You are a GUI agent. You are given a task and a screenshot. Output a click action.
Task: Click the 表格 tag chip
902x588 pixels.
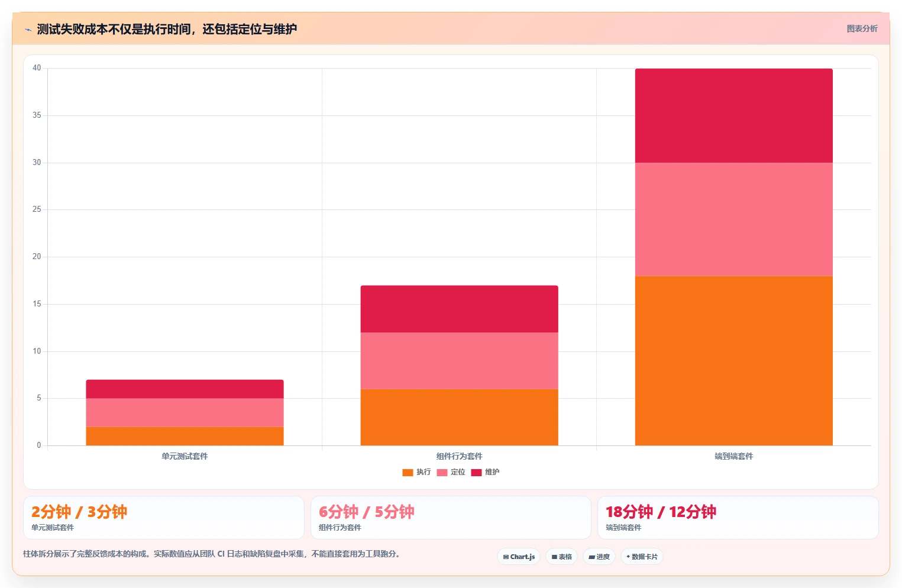pyautogui.click(x=561, y=557)
